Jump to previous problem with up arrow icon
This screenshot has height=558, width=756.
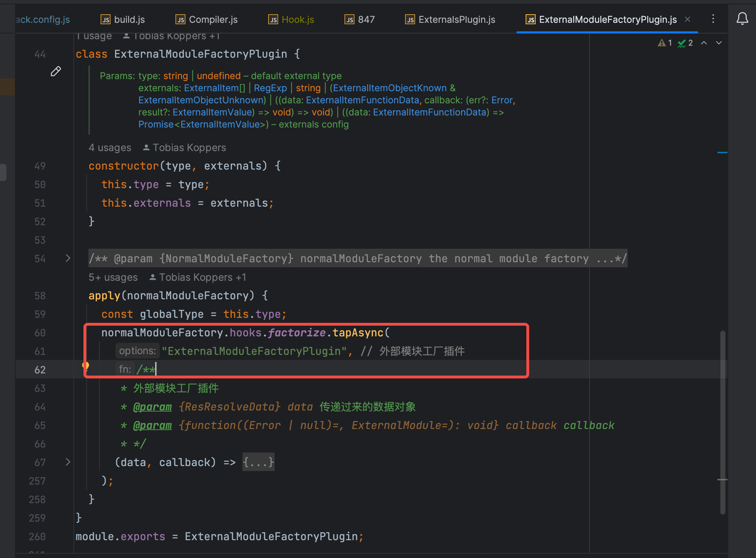click(704, 43)
